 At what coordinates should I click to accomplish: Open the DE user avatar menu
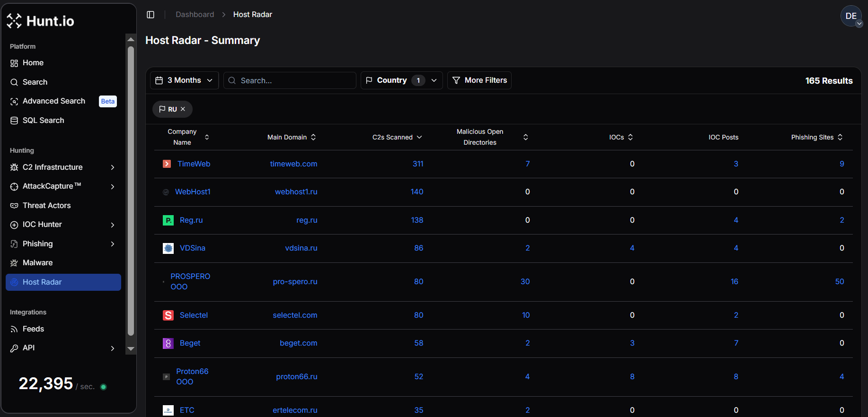coord(851,16)
